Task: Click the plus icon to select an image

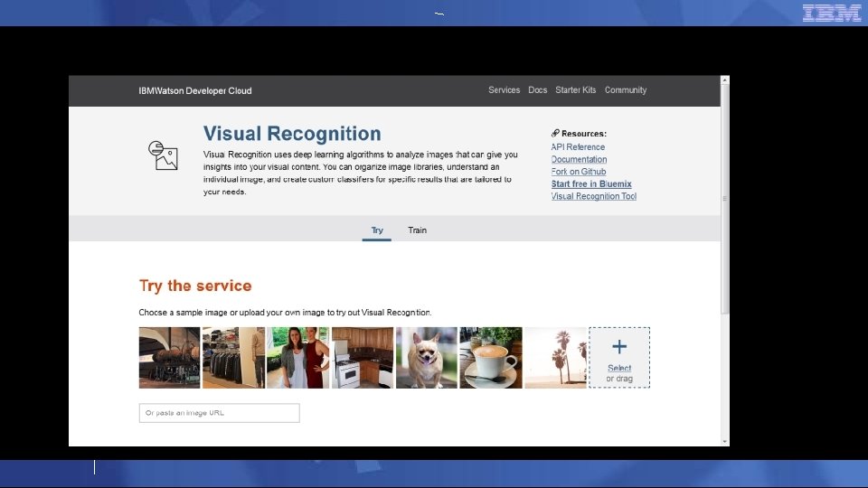Action: click(619, 347)
